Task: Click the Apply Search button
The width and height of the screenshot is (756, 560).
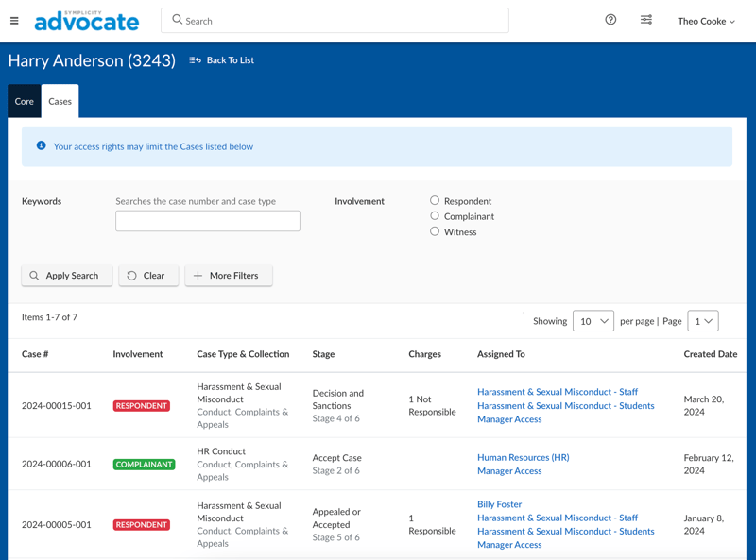Action: pos(66,275)
